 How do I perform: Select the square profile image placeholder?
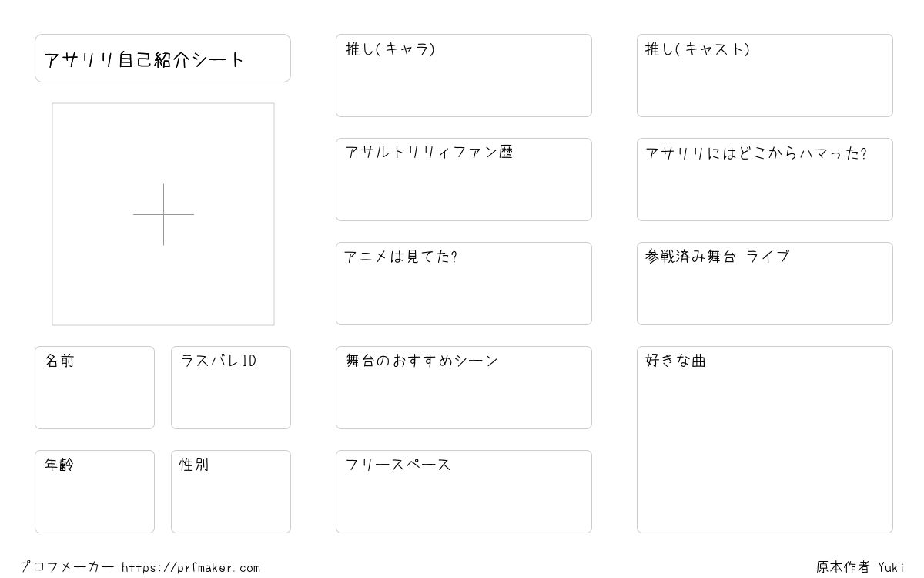(163, 214)
